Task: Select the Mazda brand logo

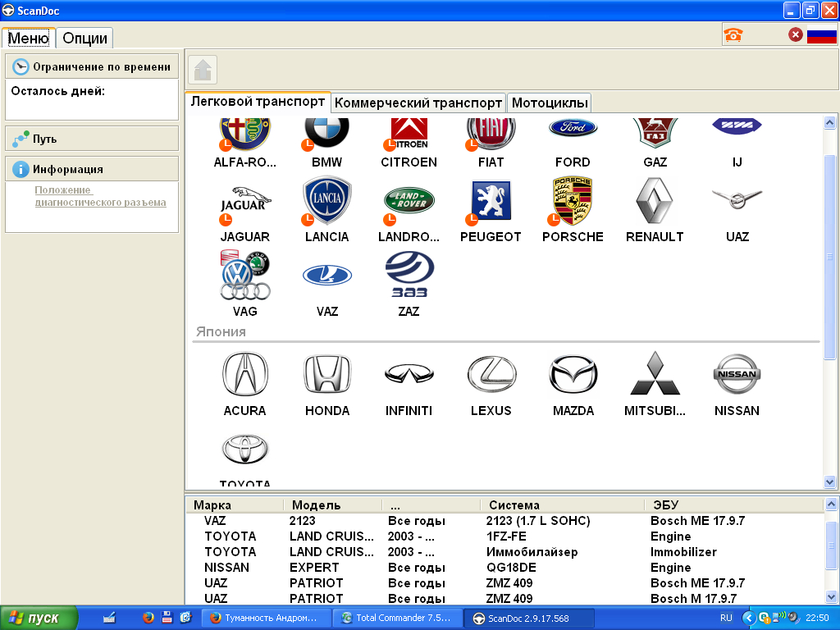Action: coord(573,374)
